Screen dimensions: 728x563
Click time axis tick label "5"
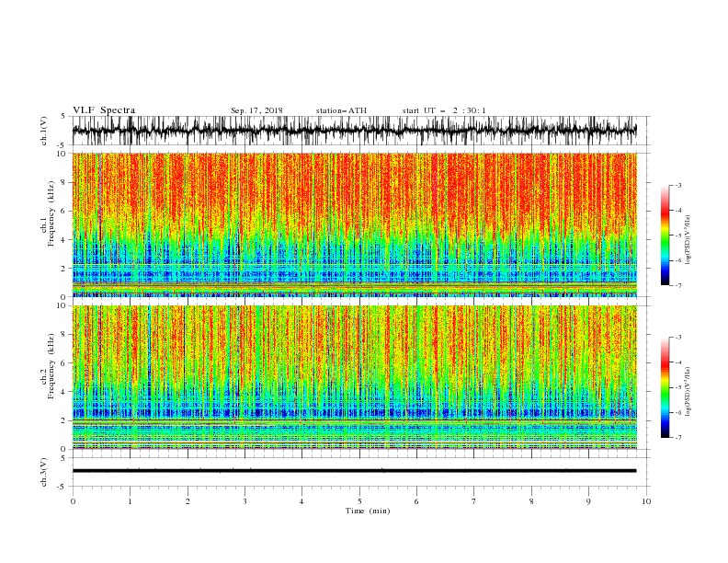click(x=359, y=501)
